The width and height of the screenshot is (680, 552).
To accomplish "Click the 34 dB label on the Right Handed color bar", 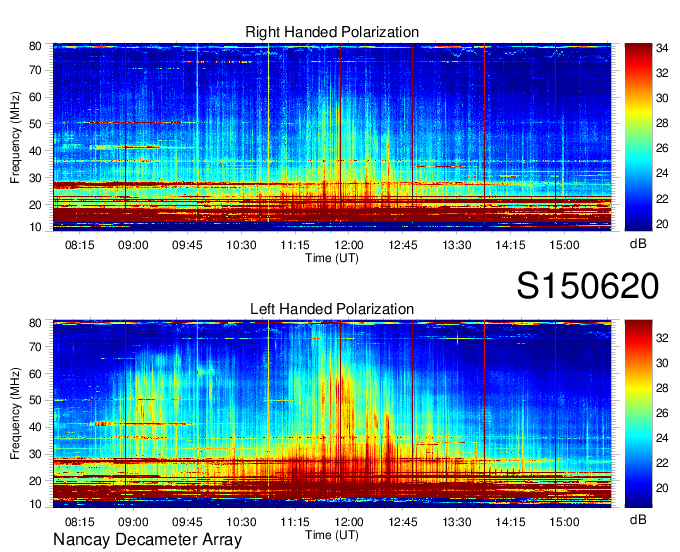I will pos(662,48).
